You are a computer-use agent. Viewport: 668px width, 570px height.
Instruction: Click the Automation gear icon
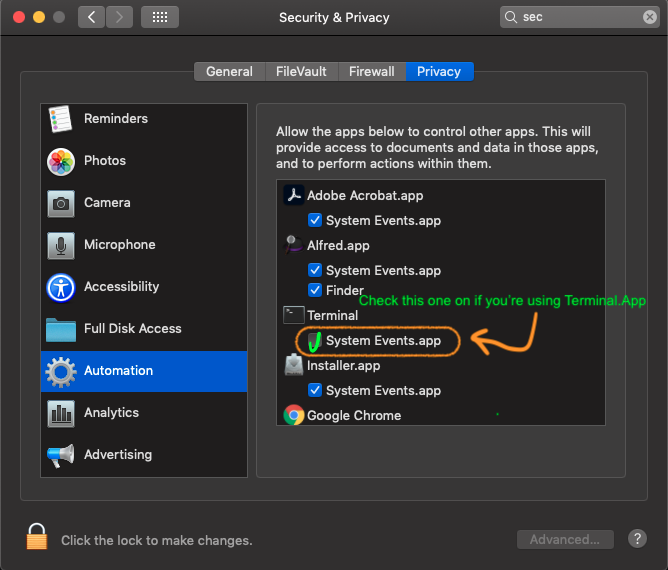click(x=61, y=372)
